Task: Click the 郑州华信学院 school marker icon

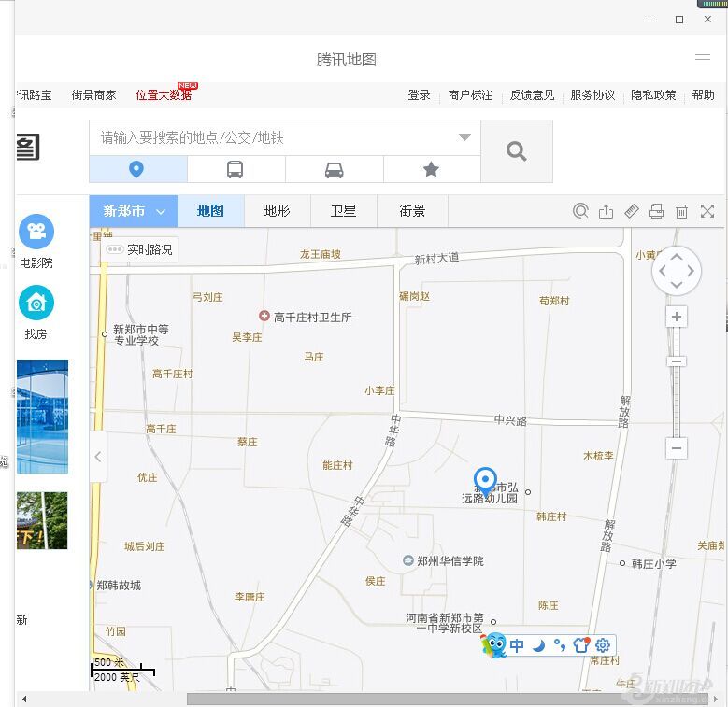Action: 408,560
